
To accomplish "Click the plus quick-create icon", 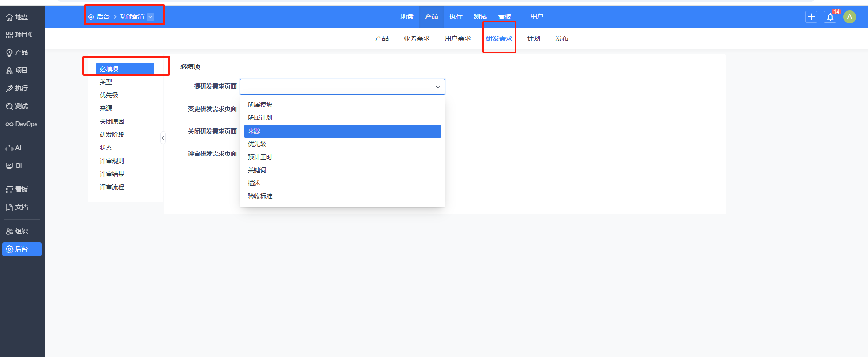I will click(x=811, y=17).
